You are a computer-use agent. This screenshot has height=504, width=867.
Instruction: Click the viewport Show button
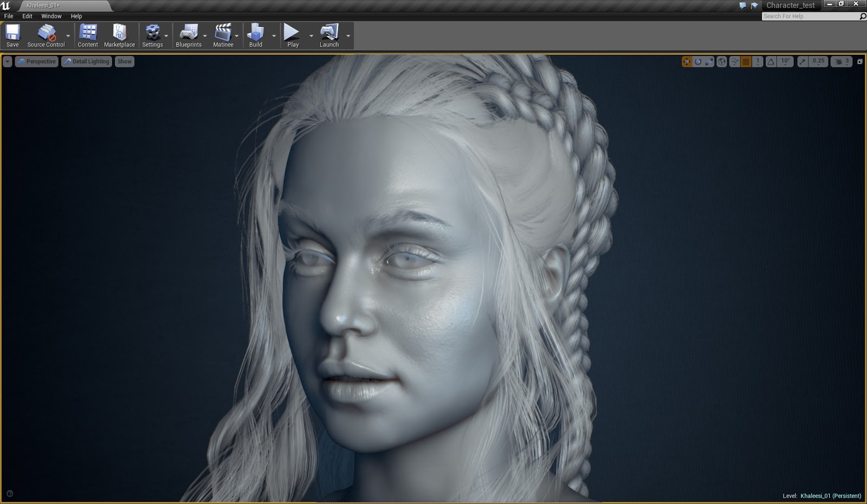tap(125, 62)
